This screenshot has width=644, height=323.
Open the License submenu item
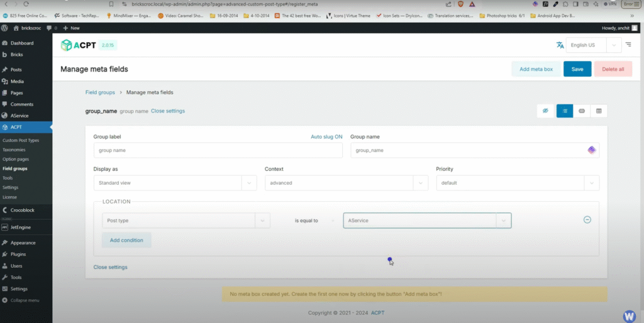9,197
